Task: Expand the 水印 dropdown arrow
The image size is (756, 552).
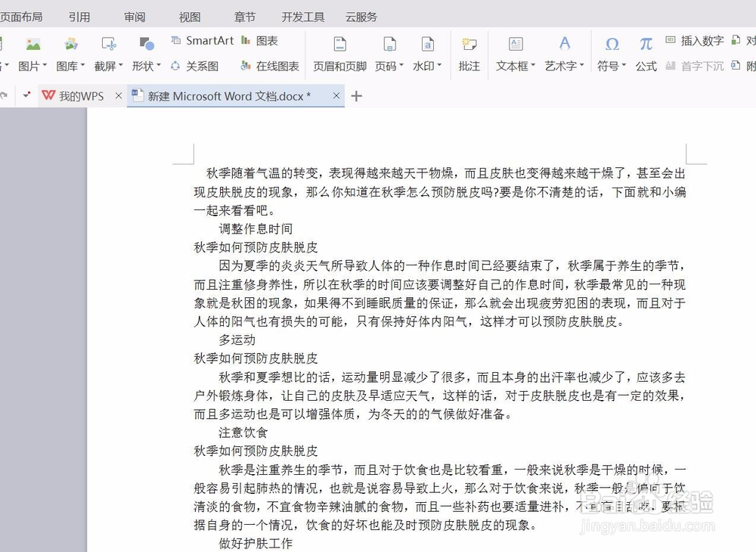Action: [x=439, y=64]
